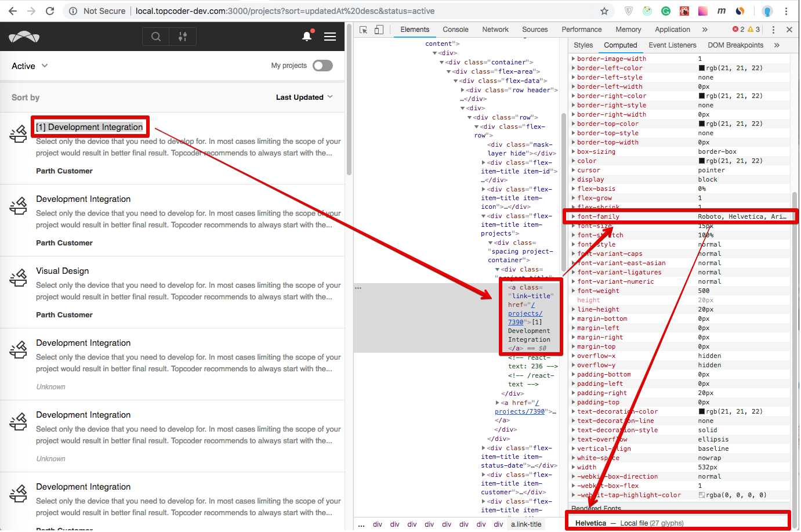801x532 pixels.
Task: Click the Topcoder logo
Action: coord(24,37)
